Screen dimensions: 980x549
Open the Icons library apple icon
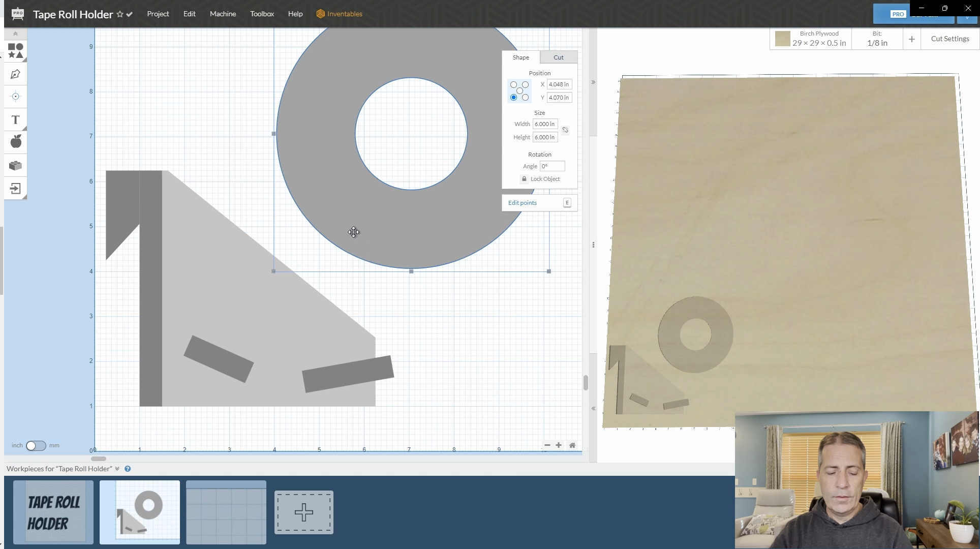pyautogui.click(x=16, y=142)
